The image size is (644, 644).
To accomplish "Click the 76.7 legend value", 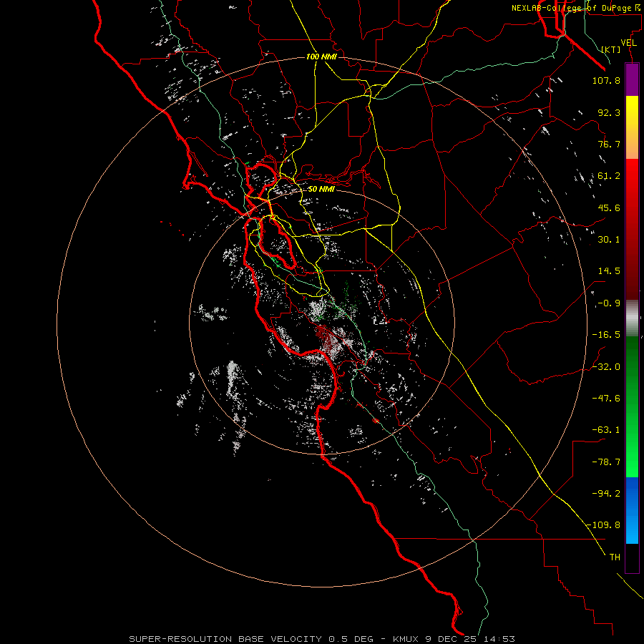I will point(609,144).
